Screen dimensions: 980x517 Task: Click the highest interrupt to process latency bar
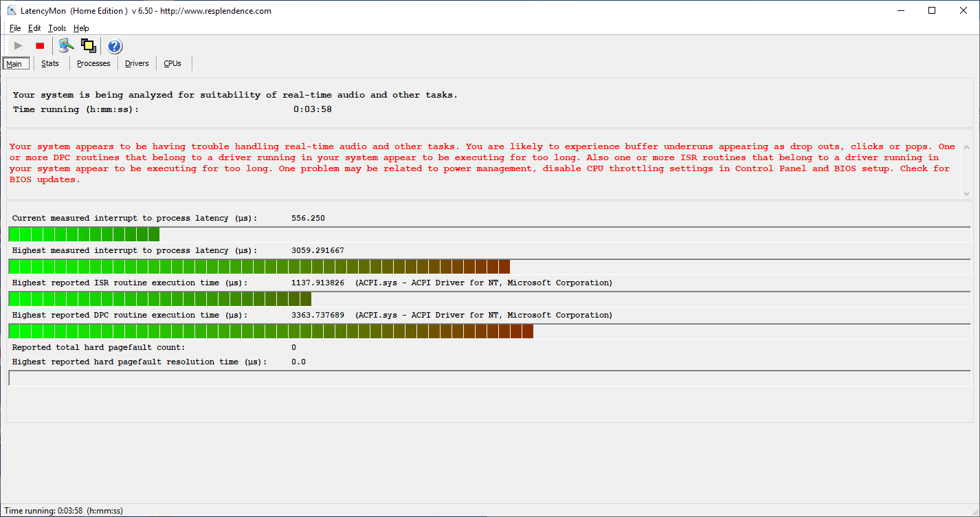[490, 267]
